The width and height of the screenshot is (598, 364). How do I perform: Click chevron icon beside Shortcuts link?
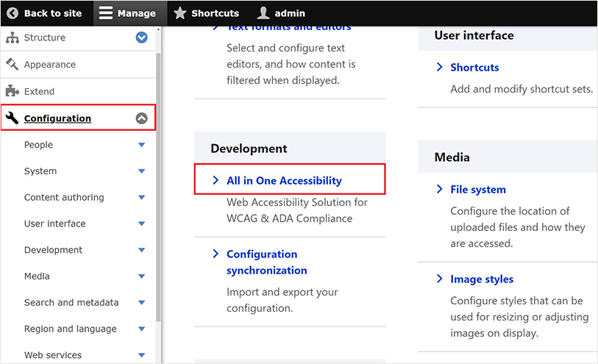439,67
